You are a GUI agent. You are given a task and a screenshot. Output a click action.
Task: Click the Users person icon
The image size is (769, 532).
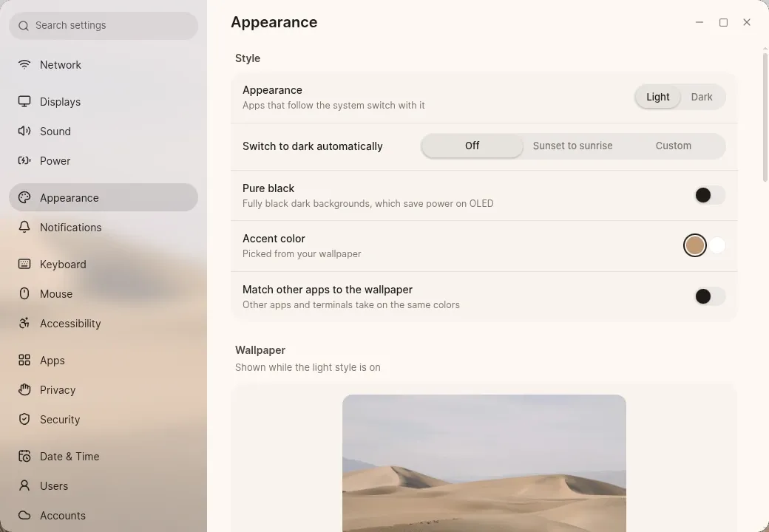click(x=24, y=485)
